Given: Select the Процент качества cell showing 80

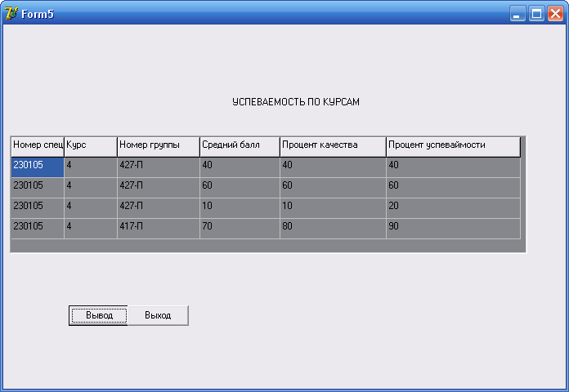Looking at the screenshot, I should tap(333, 229).
